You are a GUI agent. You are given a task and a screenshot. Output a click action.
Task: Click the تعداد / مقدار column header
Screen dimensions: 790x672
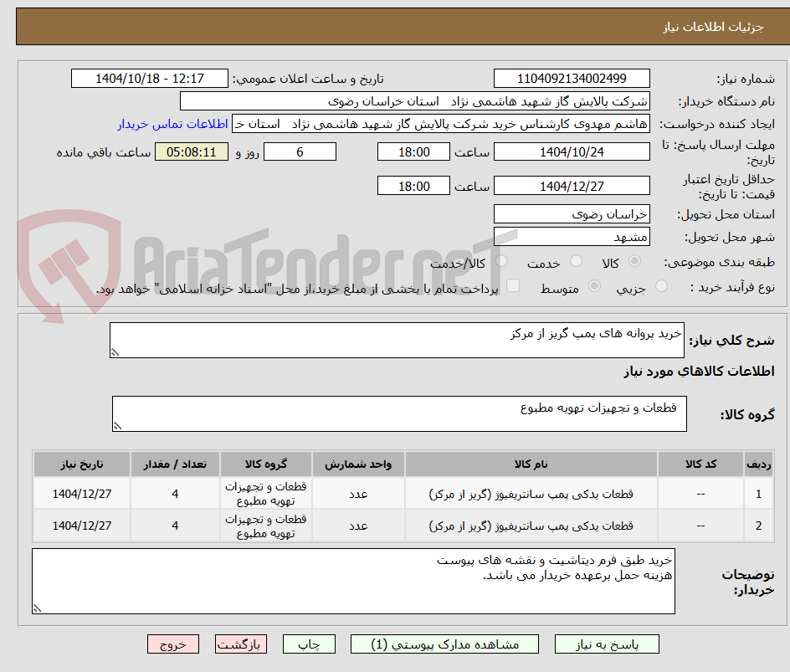coord(175,464)
